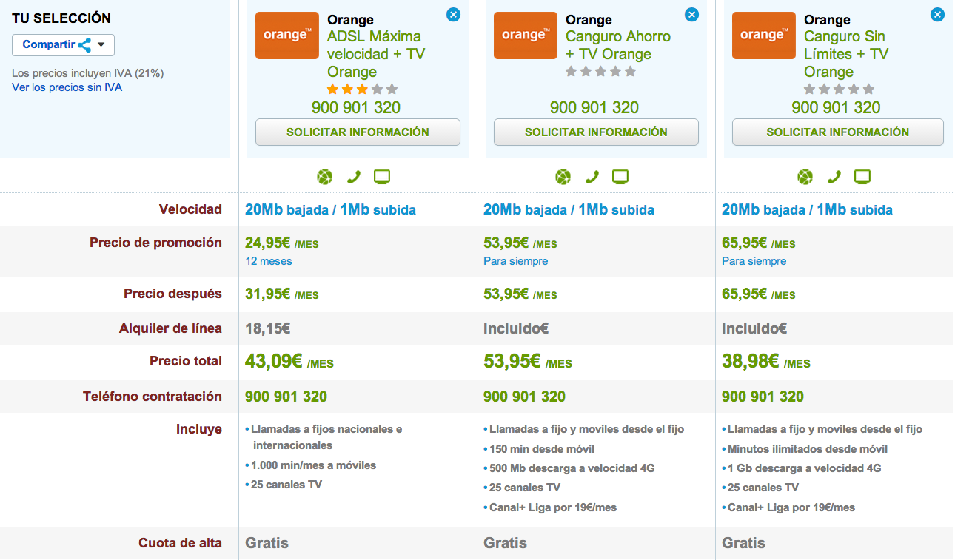Viewport: 955px width, 560px height.
Task: Click 43,09€ total price
Action: pyautogui.click(x=289, y=362)
